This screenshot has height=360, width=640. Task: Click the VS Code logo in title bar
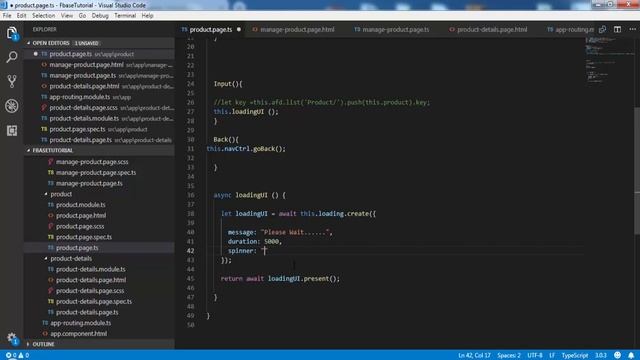click(x=4, y=5)
